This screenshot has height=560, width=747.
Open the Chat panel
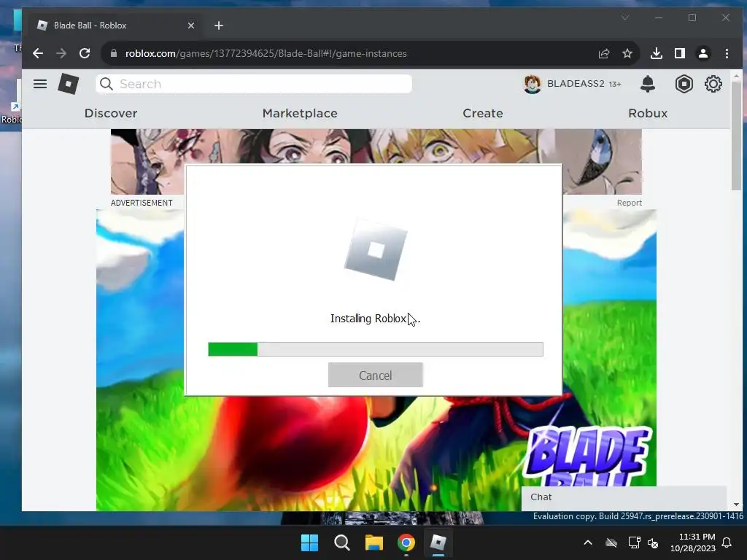624,497
